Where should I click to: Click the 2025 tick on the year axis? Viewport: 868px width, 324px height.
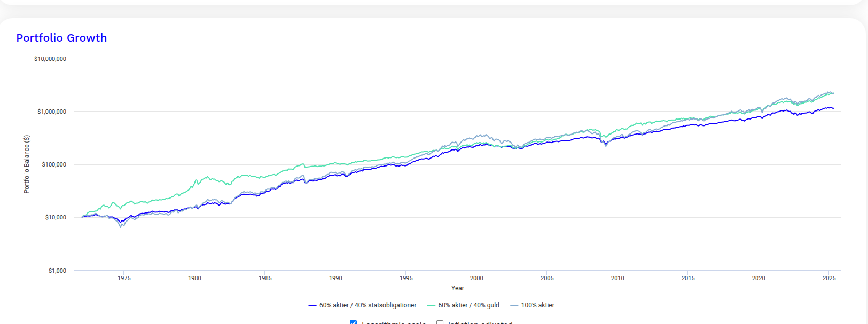[x=829, y=278]
